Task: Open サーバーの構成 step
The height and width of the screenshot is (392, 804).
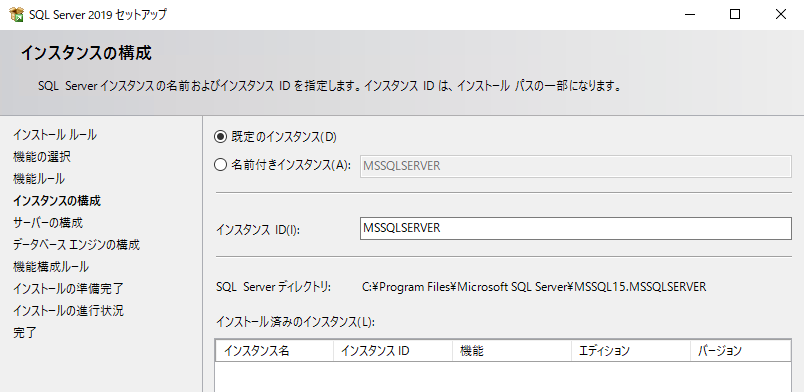Action: click(48, 223)
